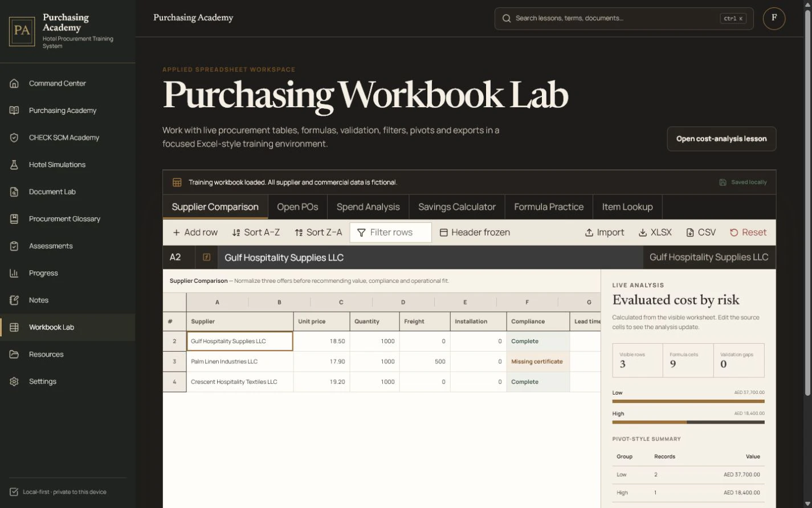
Task: Click the cell reference box A2
Action: tap(179, 258)
